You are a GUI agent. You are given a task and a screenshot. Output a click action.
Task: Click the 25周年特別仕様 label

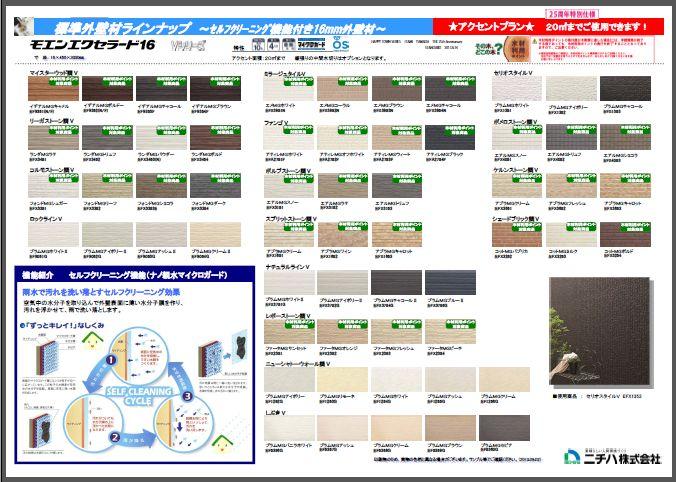(x=571, y=13)
